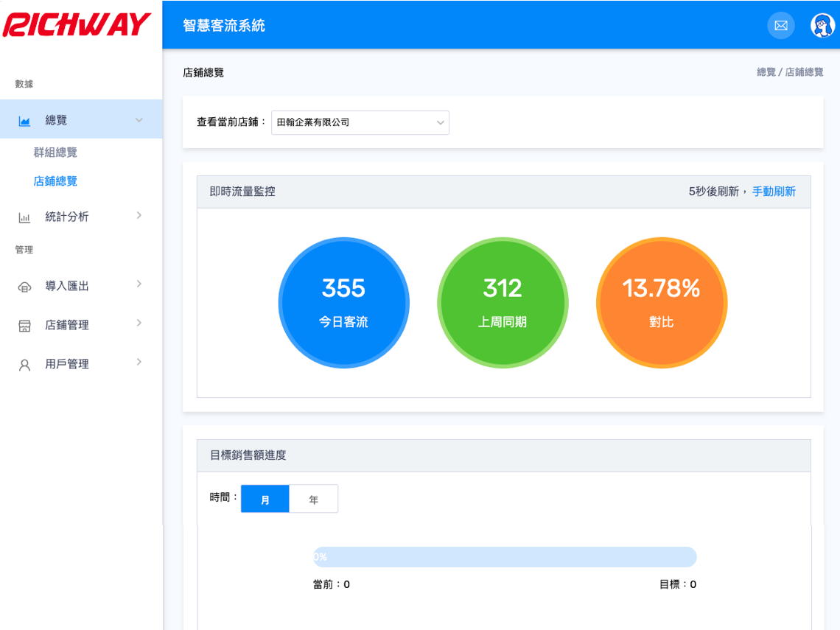Collapse the 總覽 menu chevron
The width and height of the screenshot is (840, 630).
point(139,120)
